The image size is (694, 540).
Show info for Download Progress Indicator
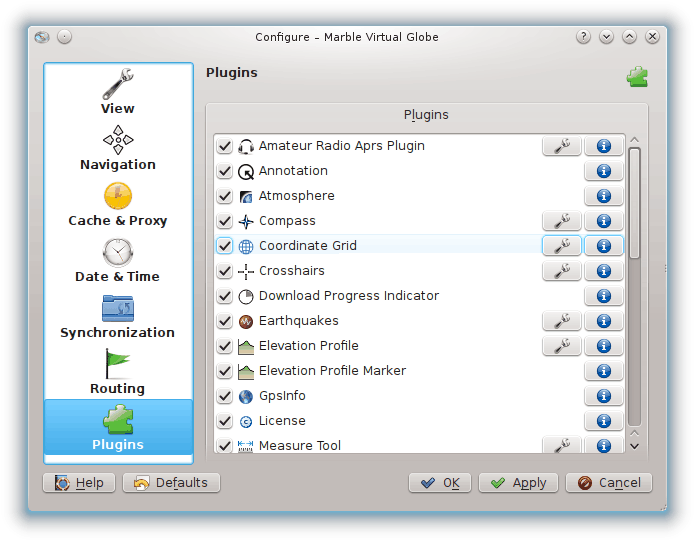[x=604, y=296]
